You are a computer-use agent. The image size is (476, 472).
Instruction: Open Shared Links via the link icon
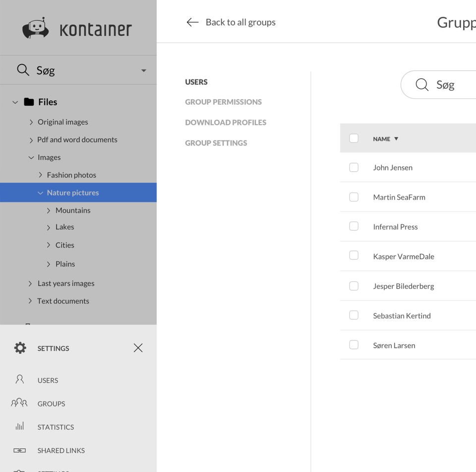(20, 450)
